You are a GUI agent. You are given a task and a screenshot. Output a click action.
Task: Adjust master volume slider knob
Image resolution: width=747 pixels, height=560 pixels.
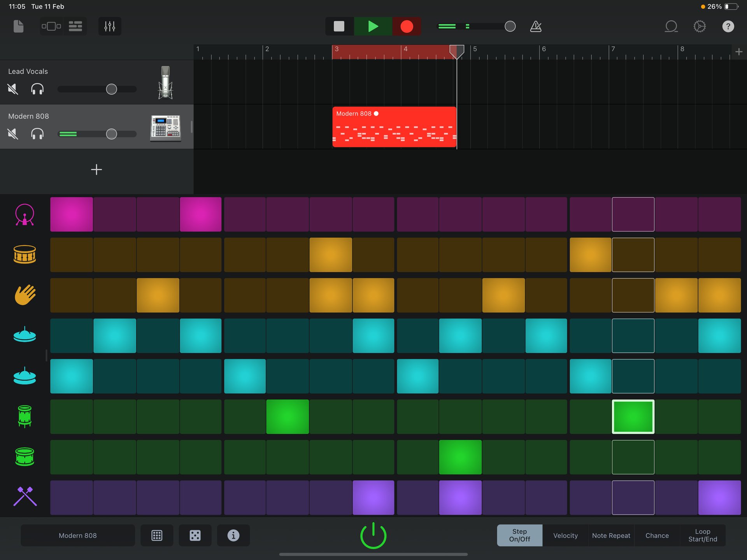click(x=510, y=26)
